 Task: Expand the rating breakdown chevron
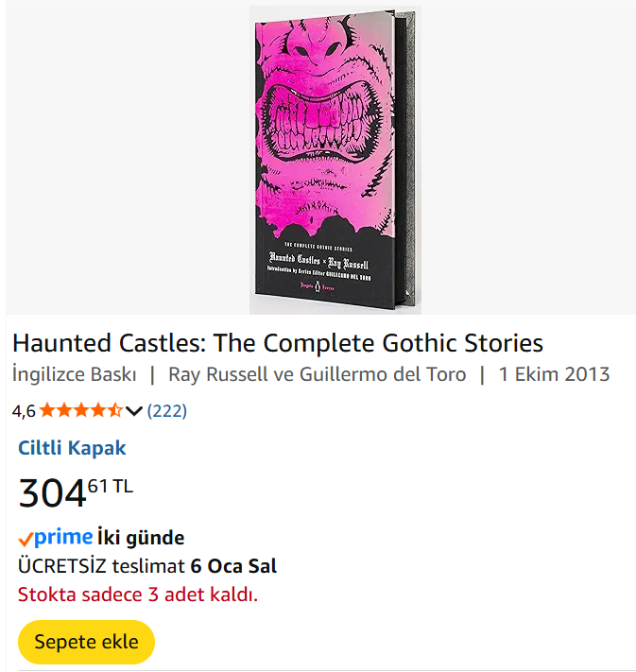tap(133, 411)
